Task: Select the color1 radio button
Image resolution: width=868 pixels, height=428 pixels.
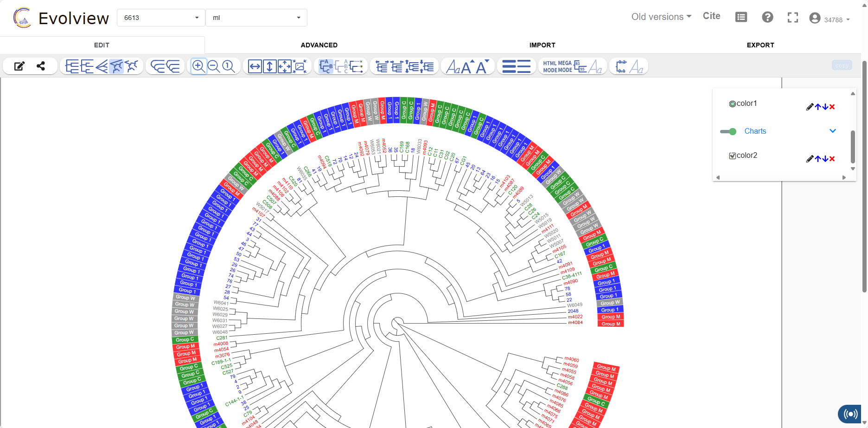Action: [733, 104]
